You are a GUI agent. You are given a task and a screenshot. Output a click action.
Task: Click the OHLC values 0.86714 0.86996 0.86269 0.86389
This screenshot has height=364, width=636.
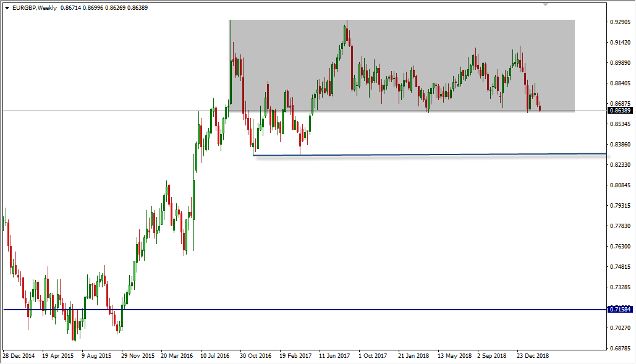[104, 7]
